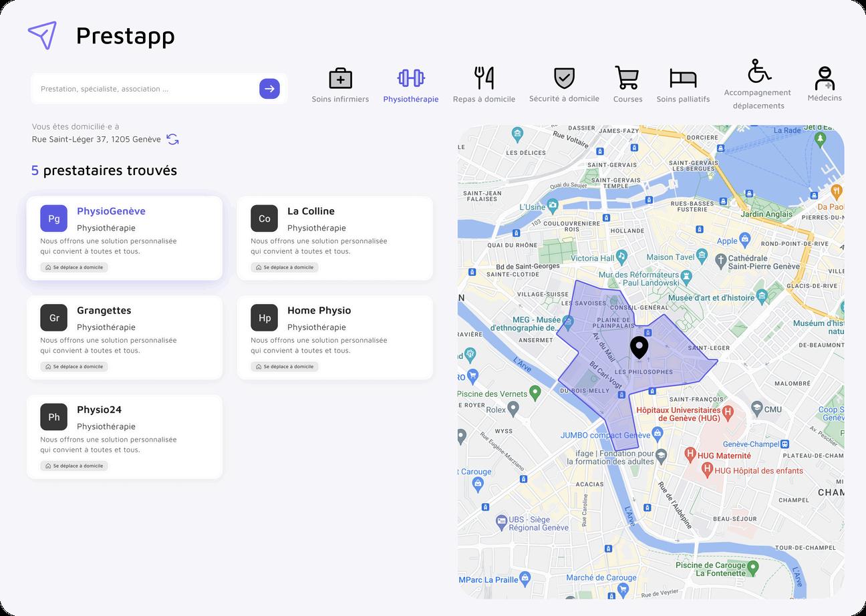Click the address Rue Saint-Léger 37, 1205 Genève
This screenshot has height=616, width=866.
pyautogui.click(x=96, y=139)
